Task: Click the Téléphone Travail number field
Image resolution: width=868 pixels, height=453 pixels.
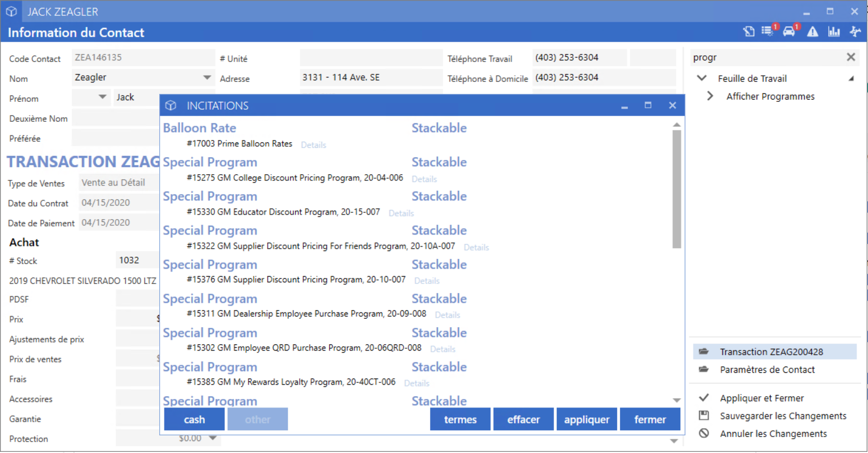Action: click(x=580, y=57)
